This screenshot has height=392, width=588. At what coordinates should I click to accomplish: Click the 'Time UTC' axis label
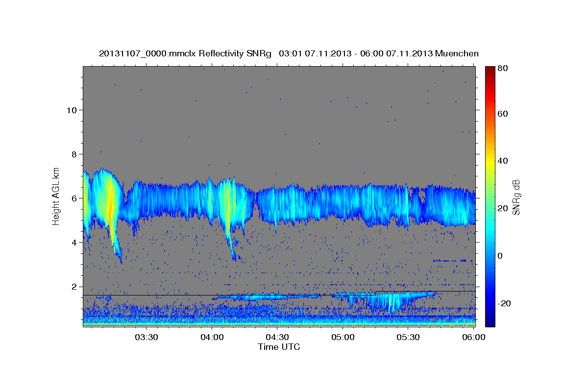pyautogui.click(x=279, y=347)
